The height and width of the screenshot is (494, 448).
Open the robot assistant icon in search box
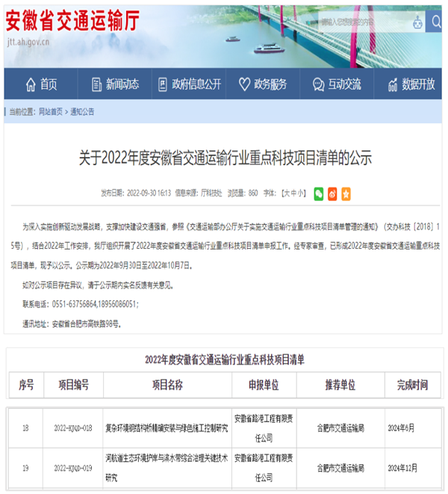pyautogui.click(x=417, y=22)
